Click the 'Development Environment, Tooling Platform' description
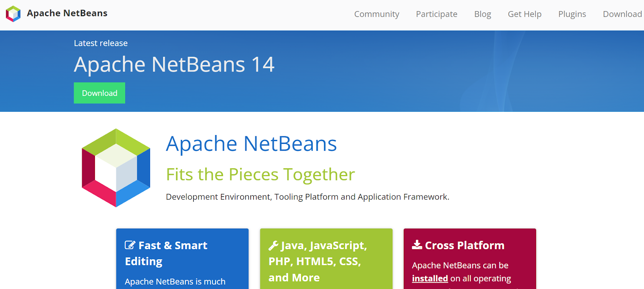The height and width of the screenshot is (289, 644). point(308,197)
